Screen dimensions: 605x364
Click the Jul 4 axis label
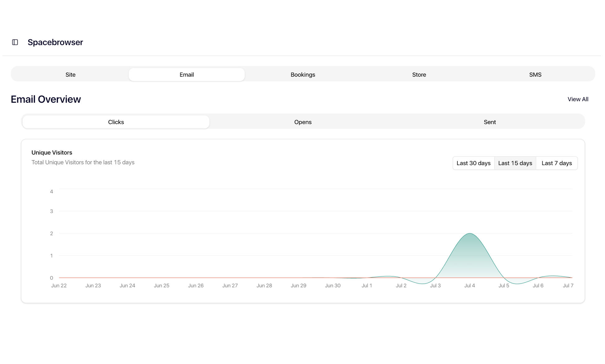click(469, 285)
